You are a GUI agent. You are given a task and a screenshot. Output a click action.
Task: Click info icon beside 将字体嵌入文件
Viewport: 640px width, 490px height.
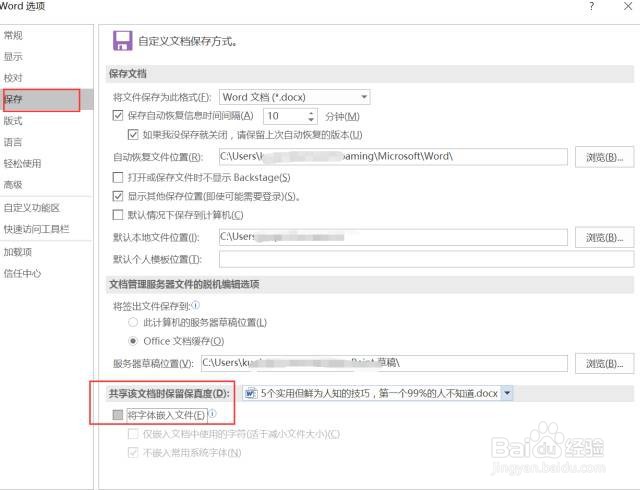coord(213,414)
